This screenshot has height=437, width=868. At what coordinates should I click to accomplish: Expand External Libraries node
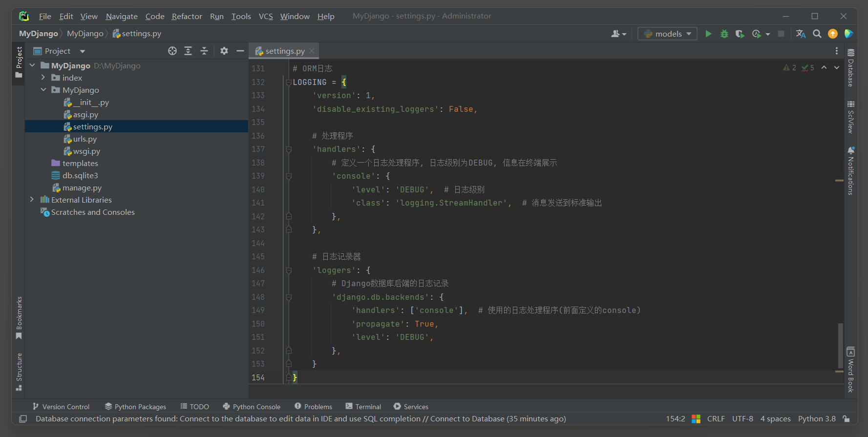click(x=32, y=200)
